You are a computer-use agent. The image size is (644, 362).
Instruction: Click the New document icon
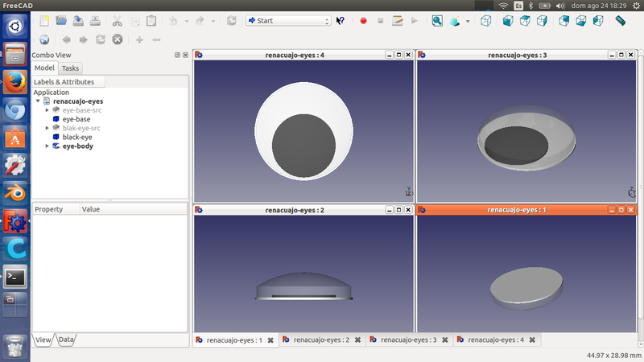[x=43, y=21]
